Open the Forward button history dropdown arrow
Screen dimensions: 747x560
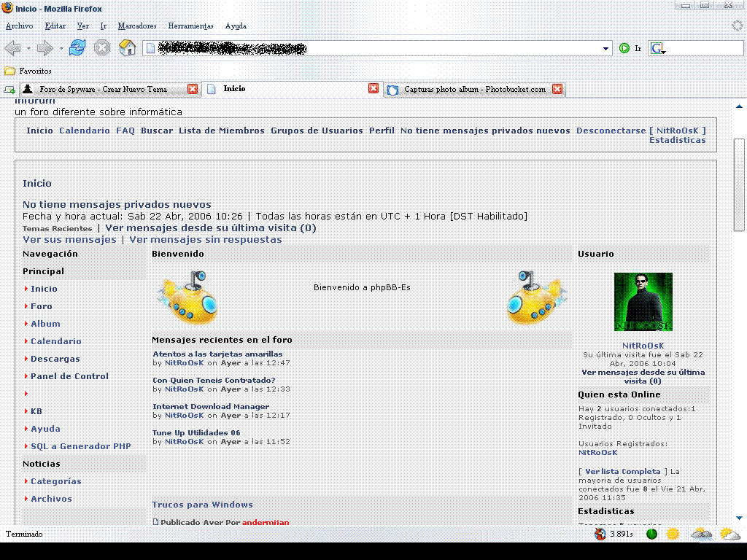61,49
